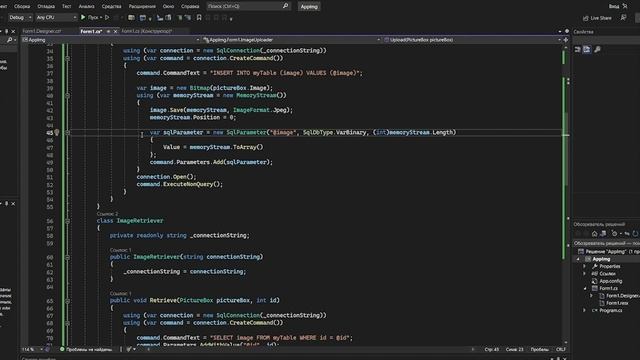The image size is (640, 360).
Task: Select App.config in Solution Explorer
Action: point(611,281)
